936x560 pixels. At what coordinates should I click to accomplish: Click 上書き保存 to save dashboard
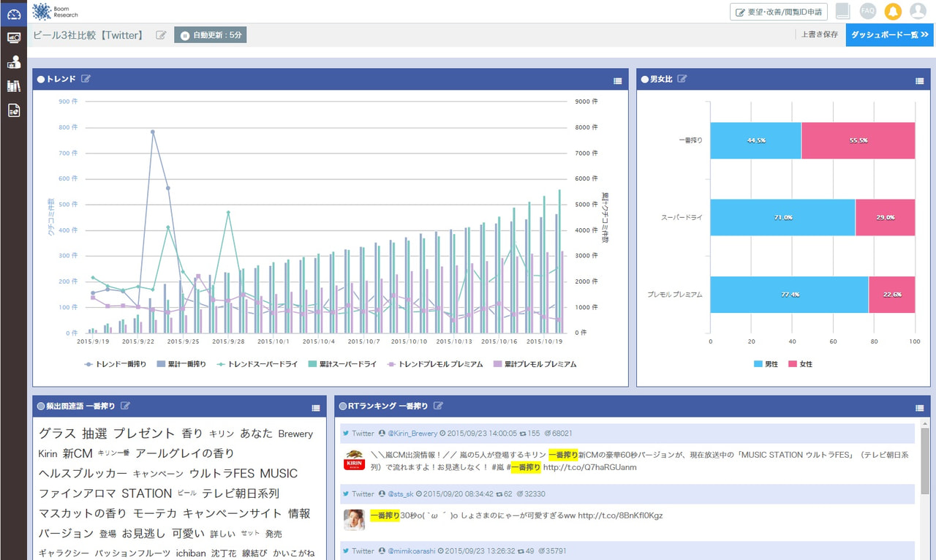820,34
